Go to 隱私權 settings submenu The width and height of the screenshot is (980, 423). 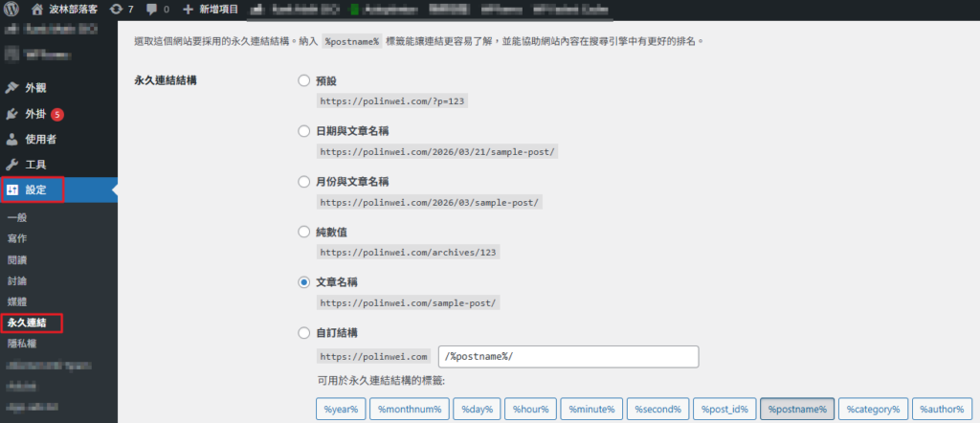click(x=22, y=344)
